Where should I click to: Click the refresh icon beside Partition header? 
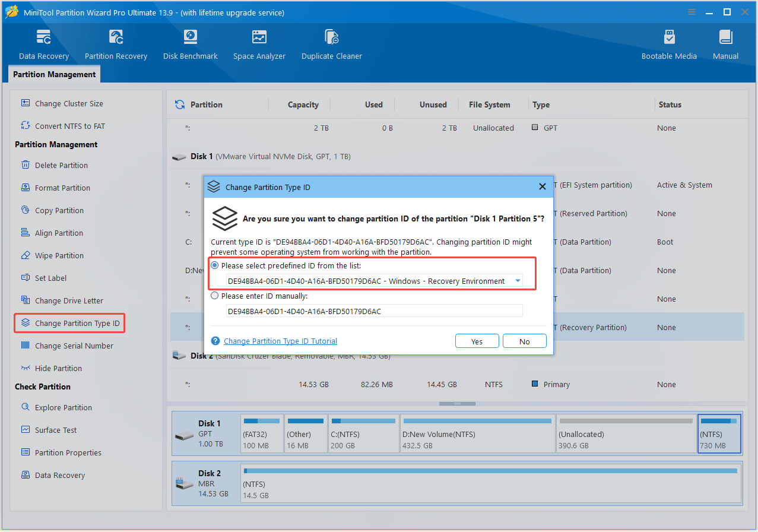tap(179, 104)
